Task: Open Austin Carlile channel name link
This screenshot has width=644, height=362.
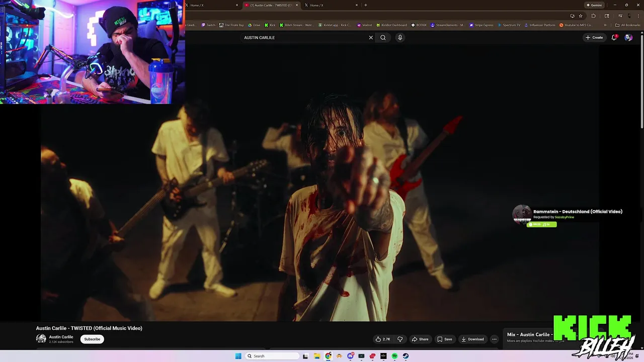Action: tap(61, 337)
